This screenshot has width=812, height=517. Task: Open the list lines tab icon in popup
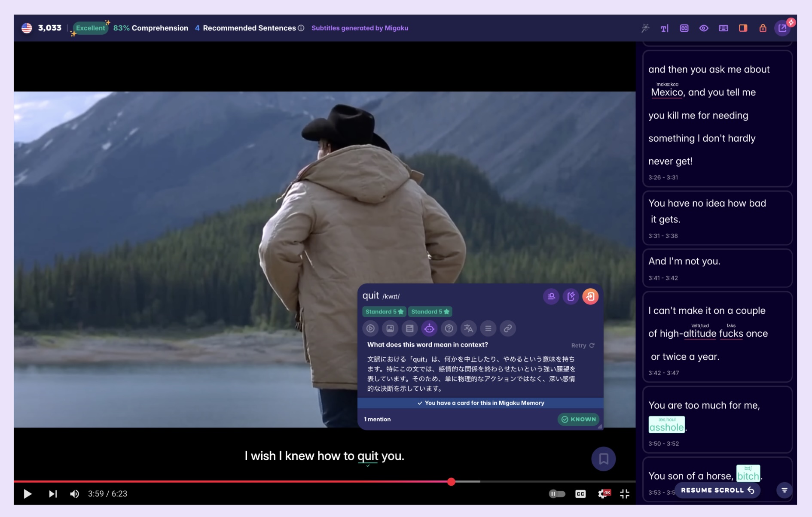(488, 328)
